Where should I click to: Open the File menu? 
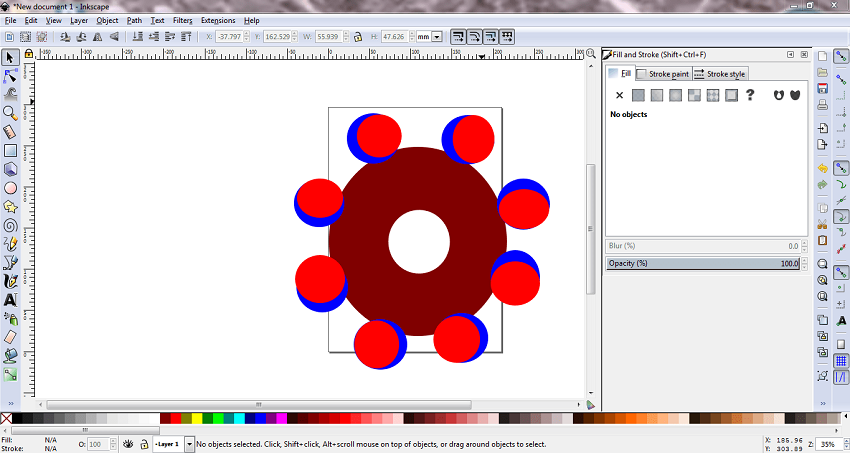coord(10,21)
